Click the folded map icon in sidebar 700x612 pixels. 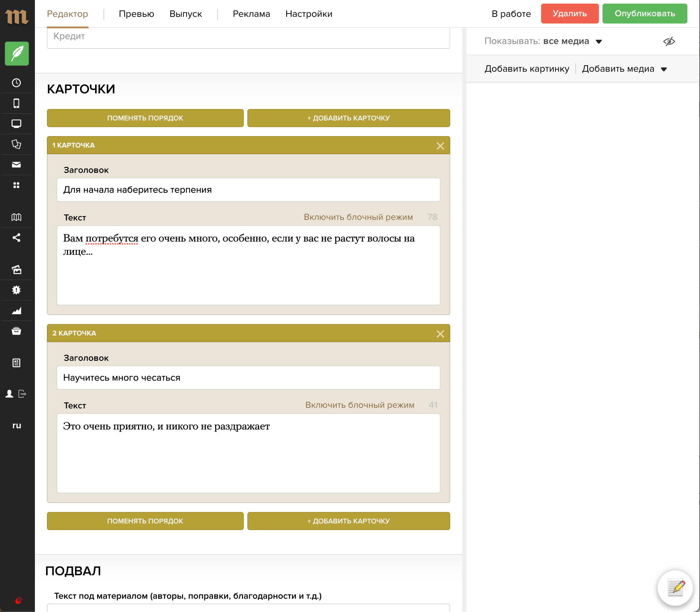click(16, 217)
